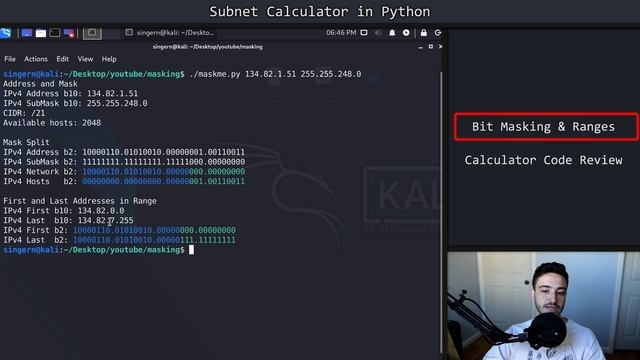Click the "IPv4 First b10: 134.82.0.0" line
The height and width of the screenshot is (360, 640).
point(64,211)
